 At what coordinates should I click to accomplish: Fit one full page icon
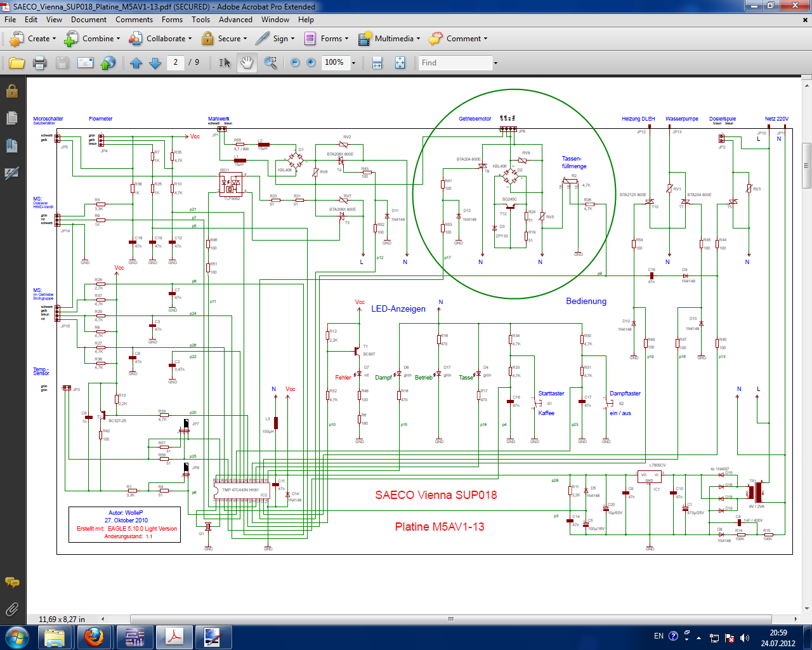[400, 63]
